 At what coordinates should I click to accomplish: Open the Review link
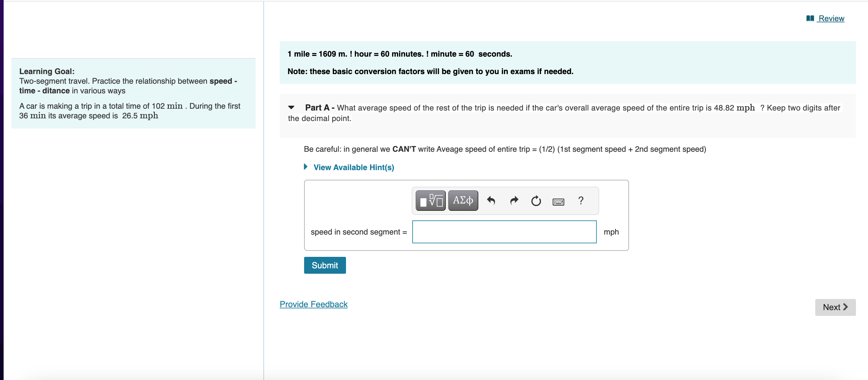pos(831,18)
